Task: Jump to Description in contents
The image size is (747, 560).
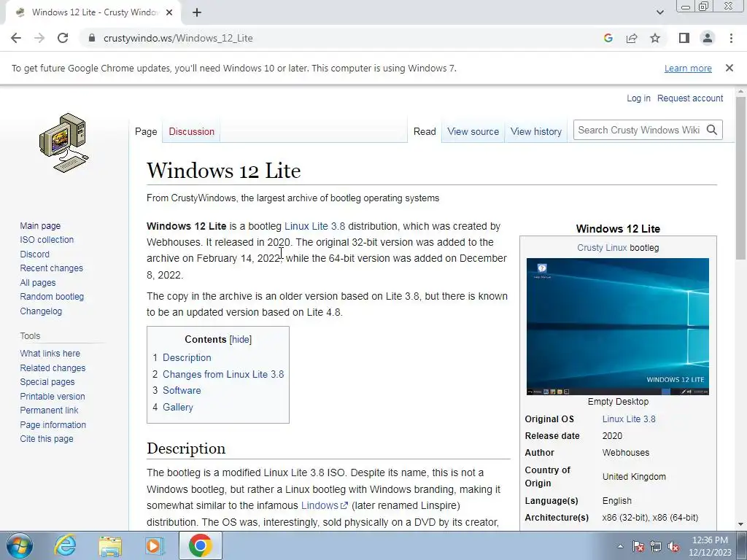Action: [x=187, y=357]
